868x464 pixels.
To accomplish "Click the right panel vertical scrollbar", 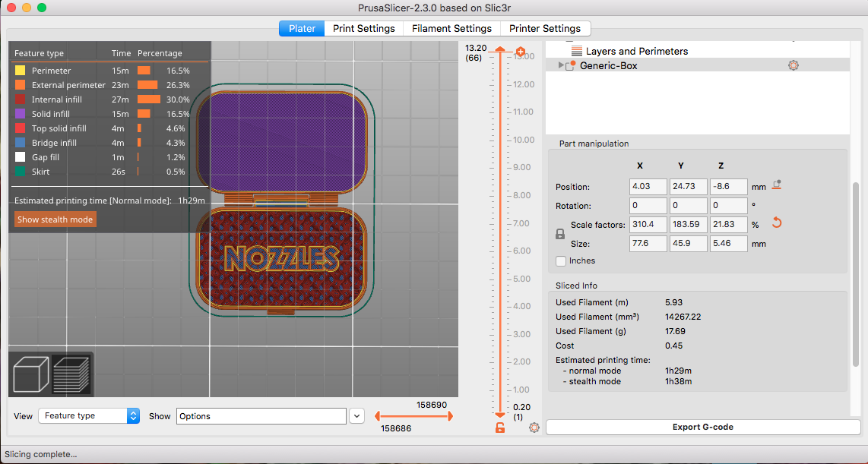I will (856, 276).
